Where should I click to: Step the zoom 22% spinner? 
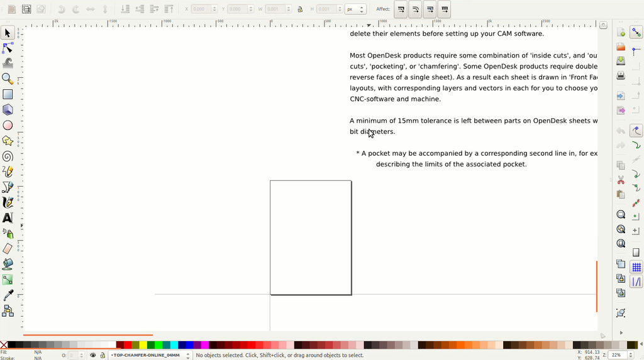[x=630, y=355]
